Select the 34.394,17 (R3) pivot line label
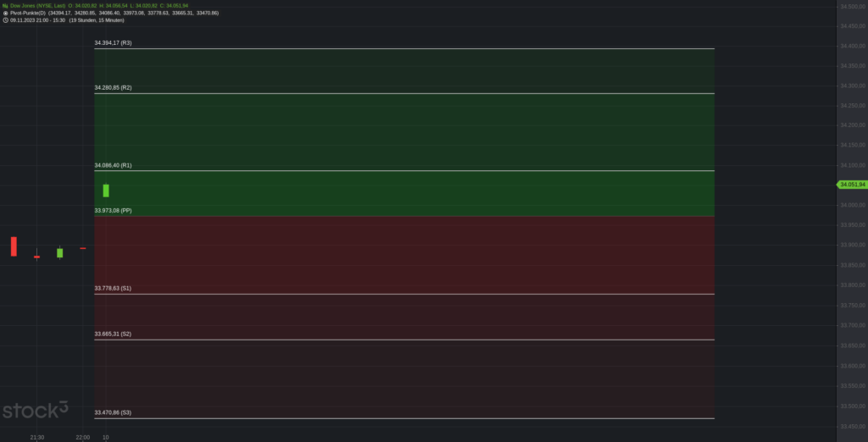 coord(113,42)
